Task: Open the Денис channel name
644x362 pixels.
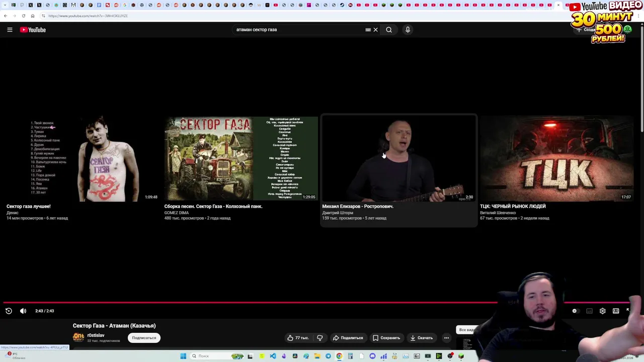Action: (13, 213)
